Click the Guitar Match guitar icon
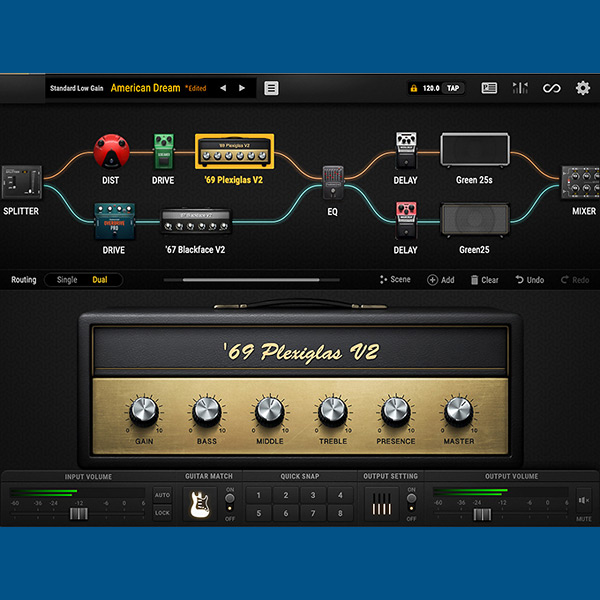 (201, 504)
